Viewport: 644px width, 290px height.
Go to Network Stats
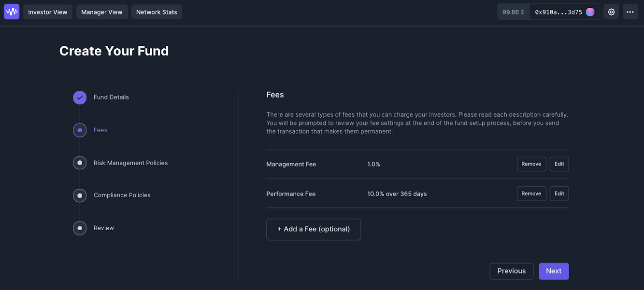pyautogui.click(x=157, y=12)
